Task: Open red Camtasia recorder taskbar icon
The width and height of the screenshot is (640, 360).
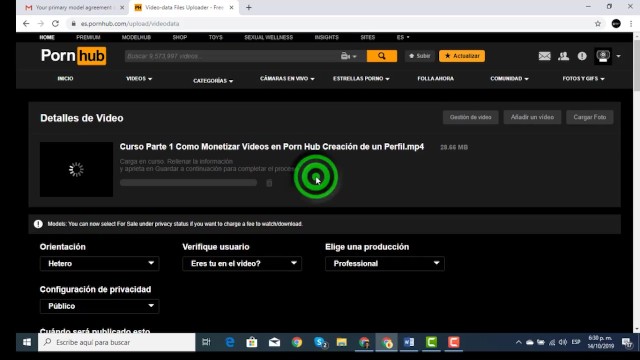Action: point(453,342)
